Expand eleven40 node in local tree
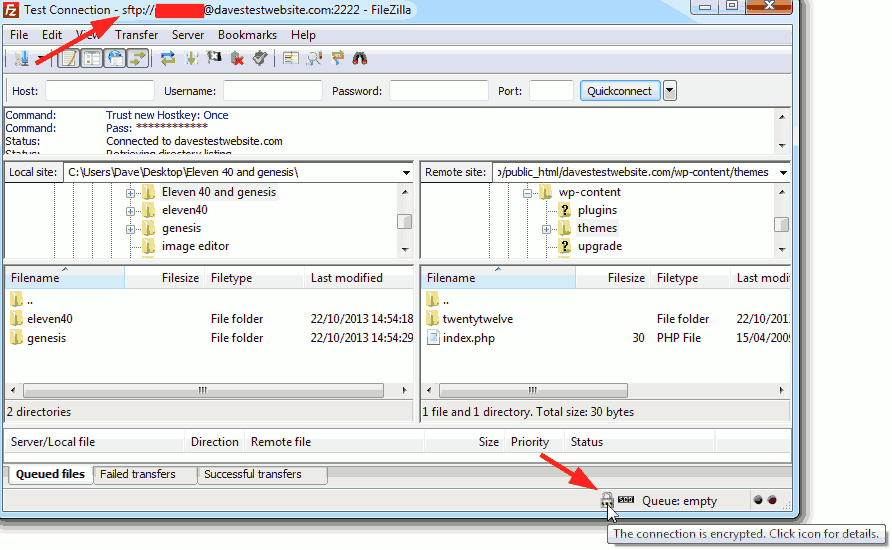Image resolution: width=892 pixels, height=550 pixels. (130, 211)
